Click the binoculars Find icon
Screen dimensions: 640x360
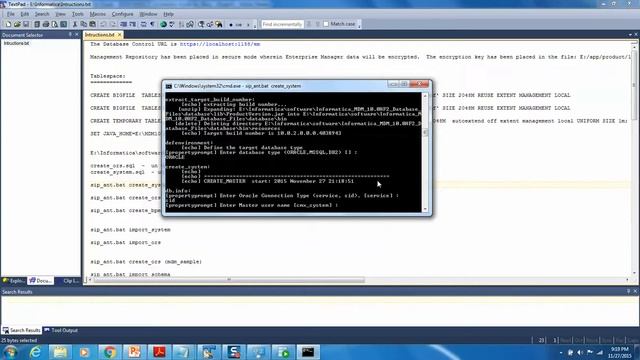[x=219, y=24]
